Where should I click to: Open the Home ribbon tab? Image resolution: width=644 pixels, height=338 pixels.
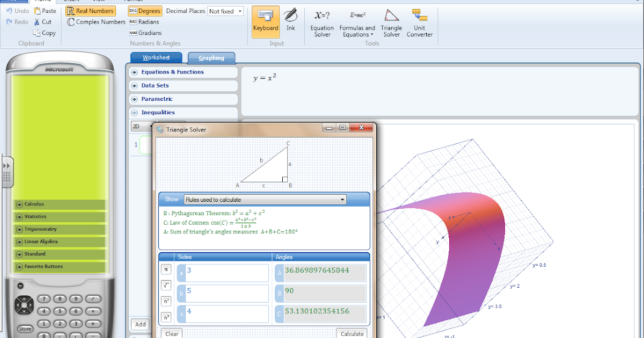pyautogui.click(x=42, y=1)
